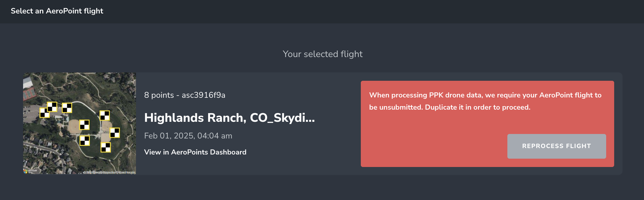Click the lower-right checkerboard ground control point
Image resolution: width=644 pixels, height=200 pixels.
106,147
